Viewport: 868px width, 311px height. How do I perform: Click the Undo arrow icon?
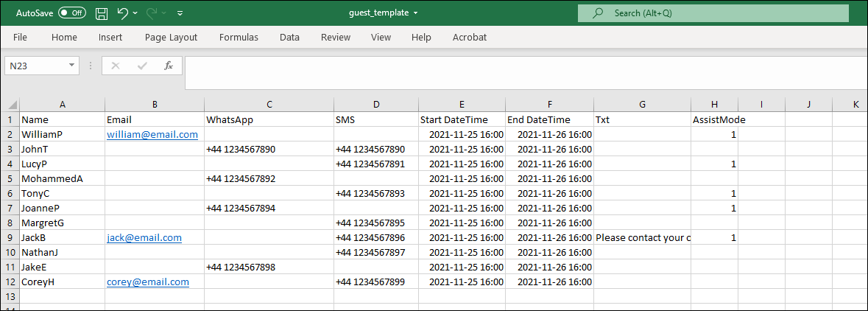pyautogui.click(x=122, y=13)
